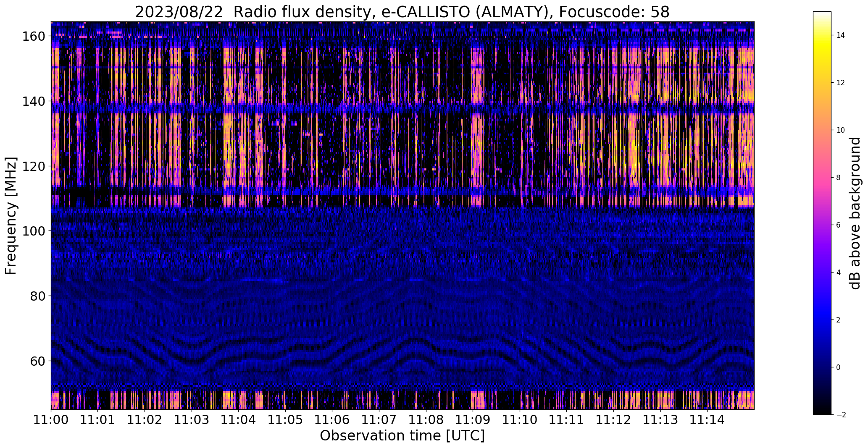Click the 120 frequency tick label
The image size is (868, 448).
pos(34,166)
